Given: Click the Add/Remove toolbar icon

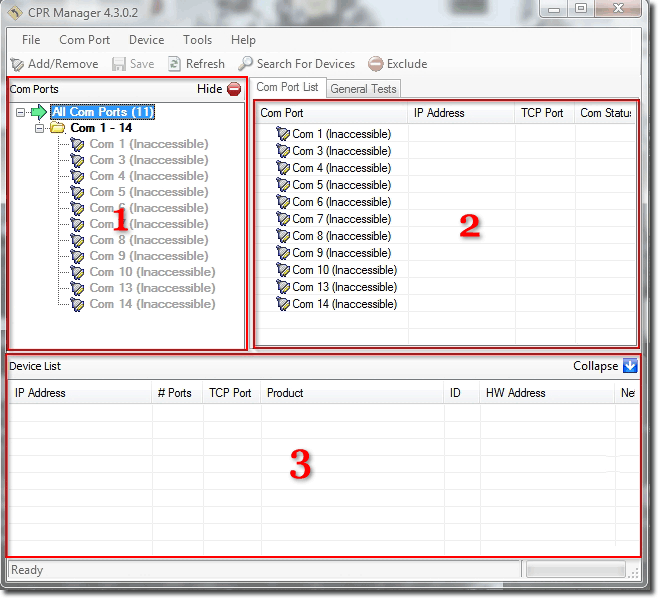Looking at the screenshot, I should coord(17,64).
